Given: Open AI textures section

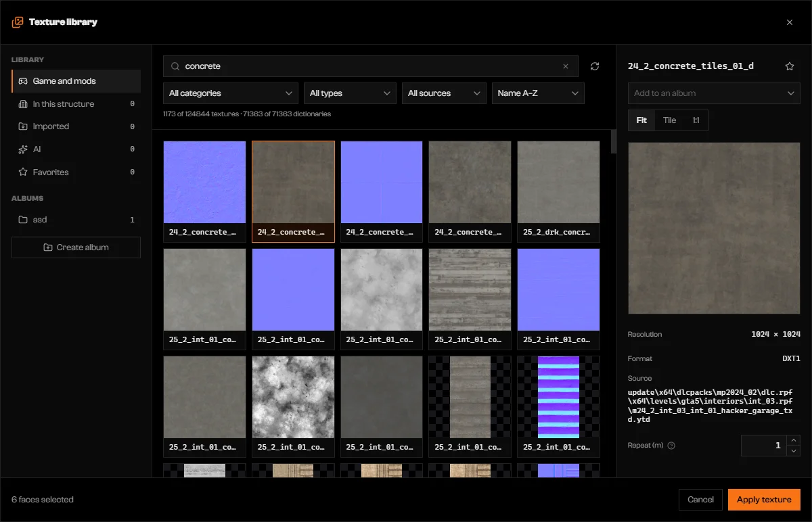Looking at the screenshot, I should [x=76, y=149].
